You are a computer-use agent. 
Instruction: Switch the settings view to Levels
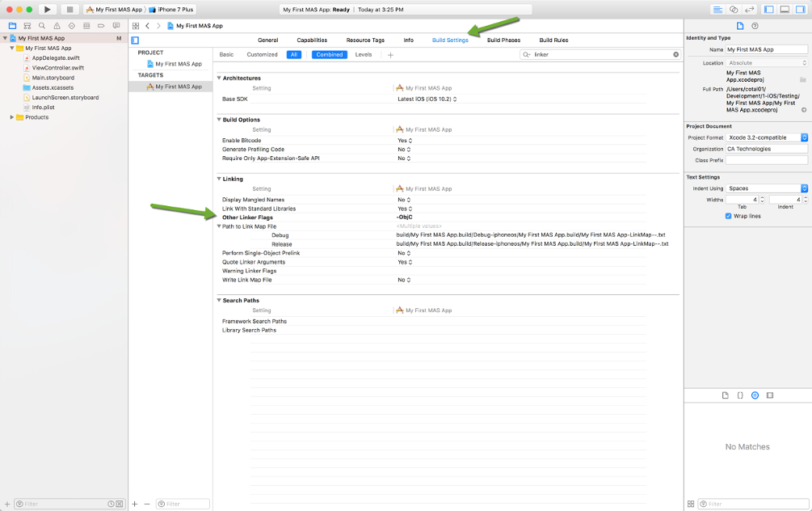click(364, 54)
